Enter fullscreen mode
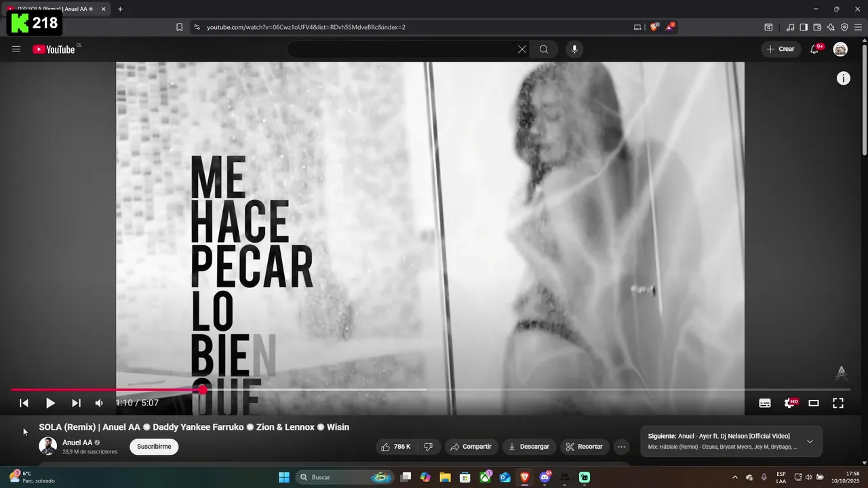 click(838, 403)
